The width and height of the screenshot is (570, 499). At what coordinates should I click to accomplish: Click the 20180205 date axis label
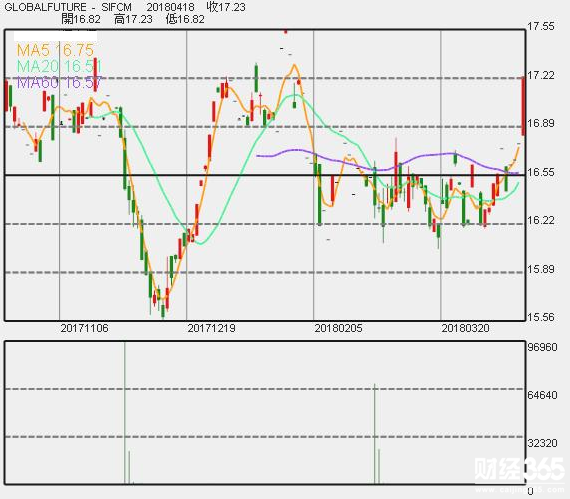coord(338,328)
